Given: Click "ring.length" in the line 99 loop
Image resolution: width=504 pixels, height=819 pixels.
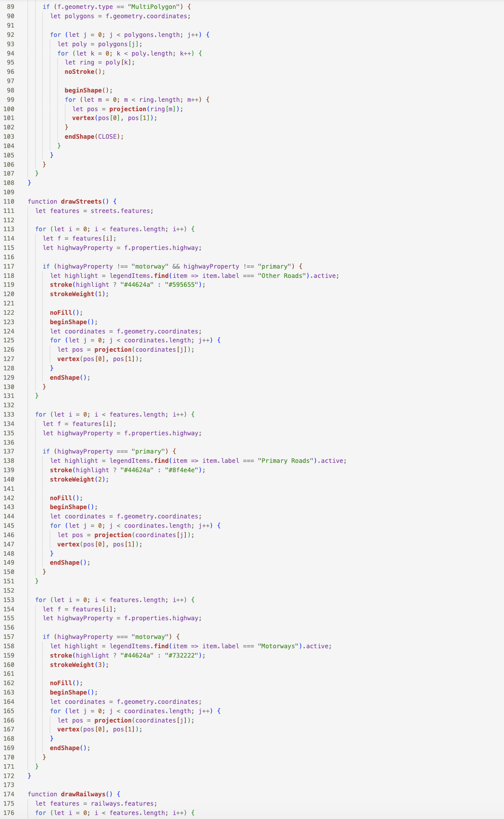Looking at the screenshot, I should tap(159, 100).
